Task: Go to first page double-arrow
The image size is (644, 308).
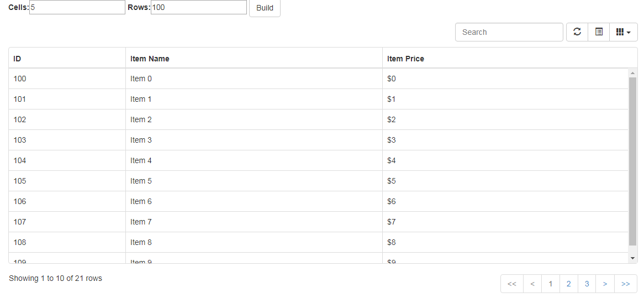Action: (x=512, y=284)
